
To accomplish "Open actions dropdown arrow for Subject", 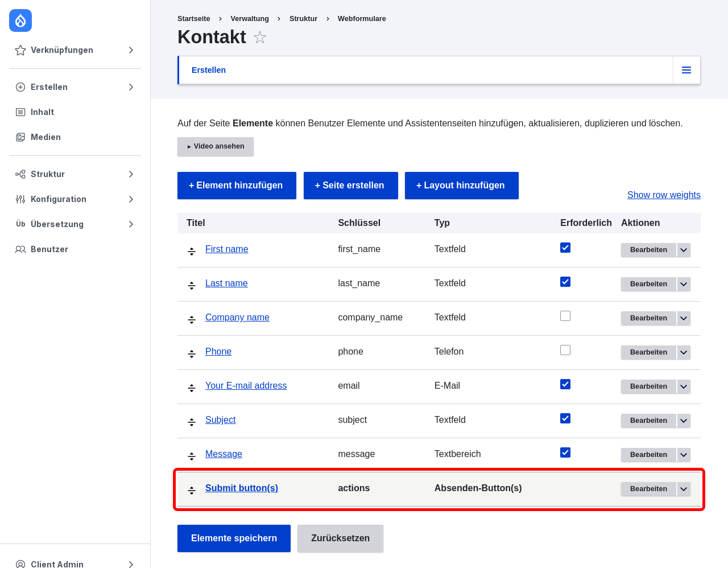I will [x=684, y=421].
